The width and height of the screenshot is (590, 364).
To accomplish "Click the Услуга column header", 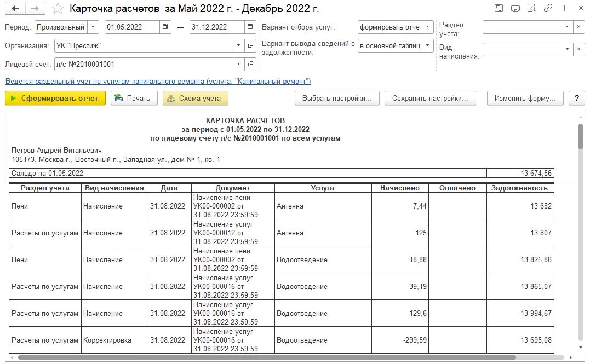I will [x=323, y=188].
